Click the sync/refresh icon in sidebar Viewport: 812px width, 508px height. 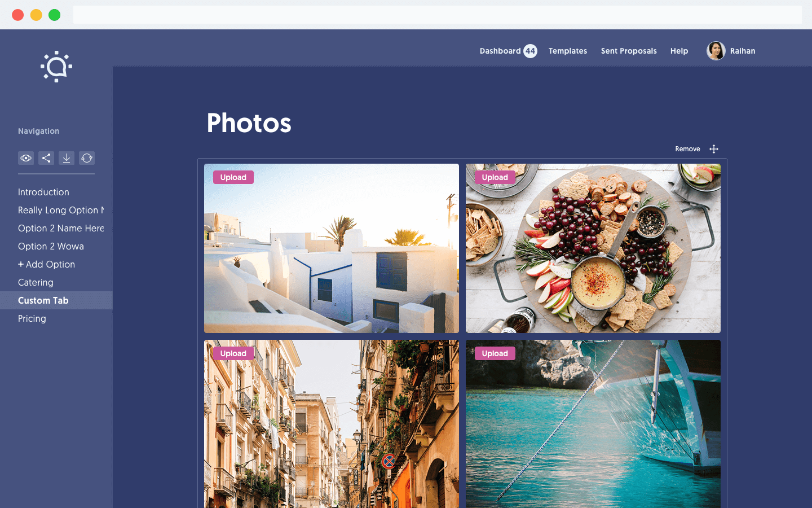pos(87,158)
